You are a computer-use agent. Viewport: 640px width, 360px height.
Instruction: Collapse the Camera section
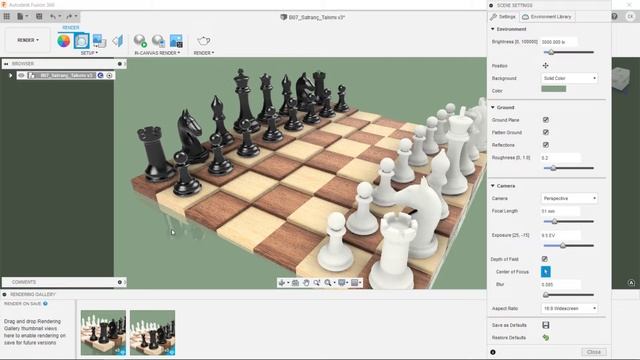(x=493, y=186)
